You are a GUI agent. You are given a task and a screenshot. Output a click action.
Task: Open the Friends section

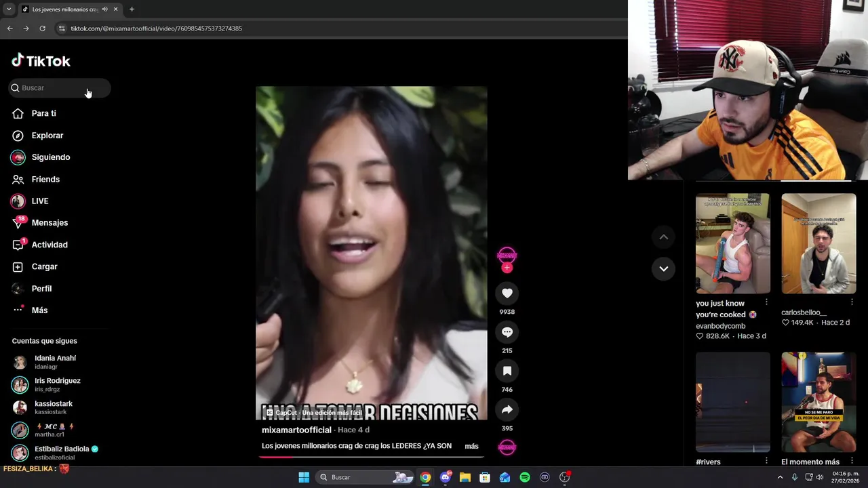[x=36, y=179]
